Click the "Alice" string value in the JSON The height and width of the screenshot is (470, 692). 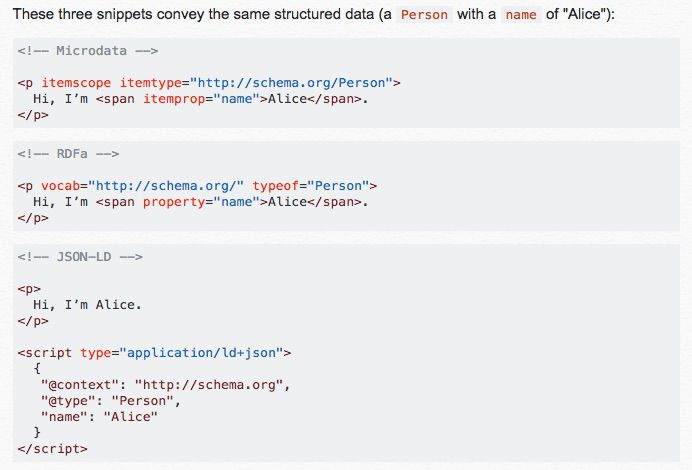pyautogui.click(x=130, y=417)
